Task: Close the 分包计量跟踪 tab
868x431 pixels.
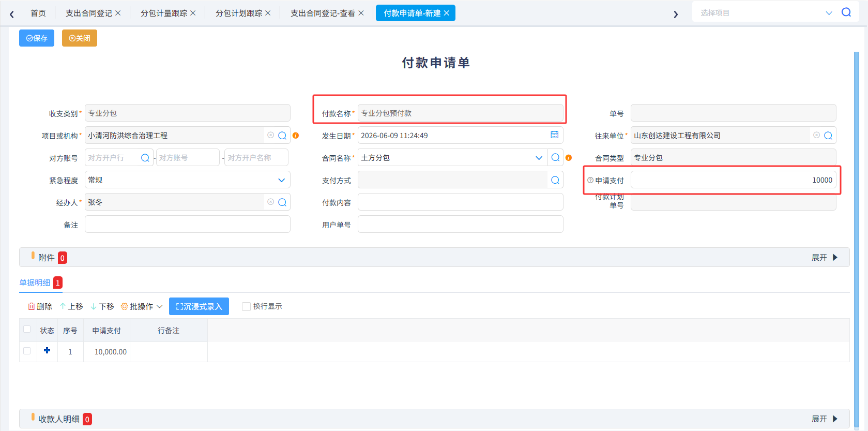Action: (x=193, y=13)
